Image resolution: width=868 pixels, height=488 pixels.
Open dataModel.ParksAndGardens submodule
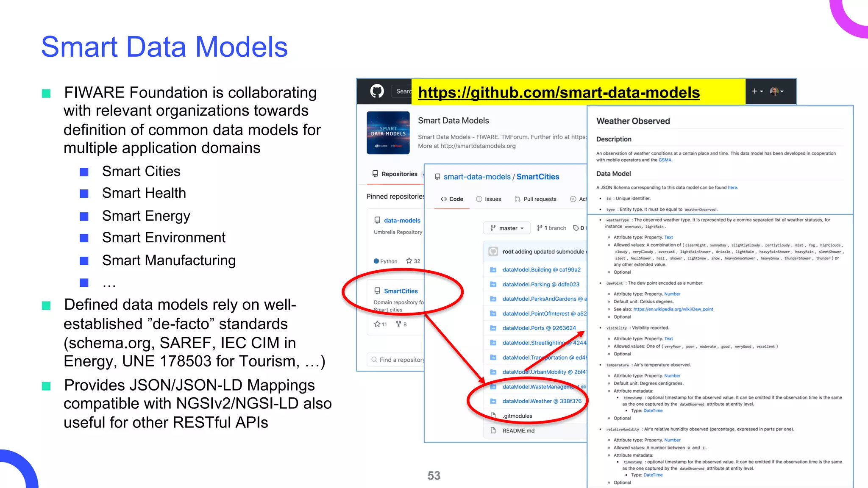tap(544, 299)
